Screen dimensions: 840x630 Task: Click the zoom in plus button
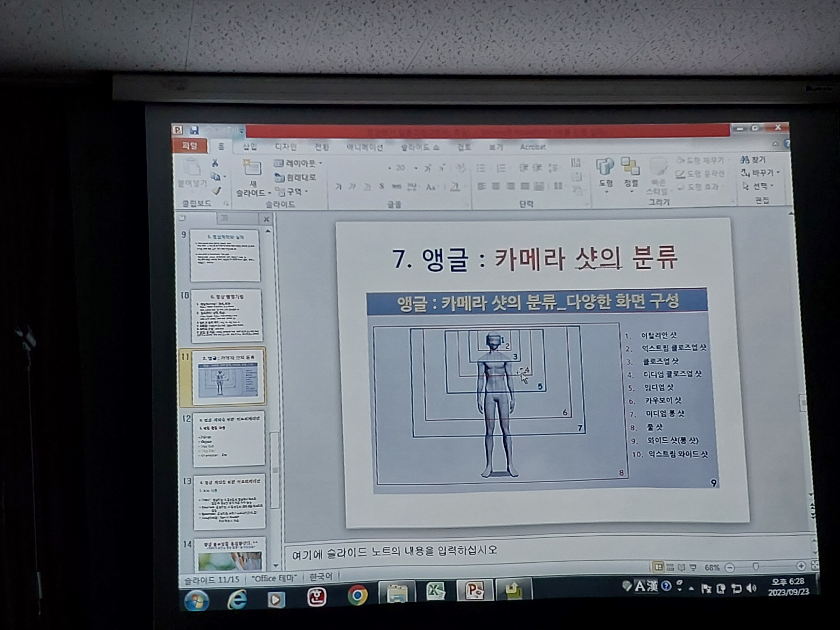[x=801, y=566]
